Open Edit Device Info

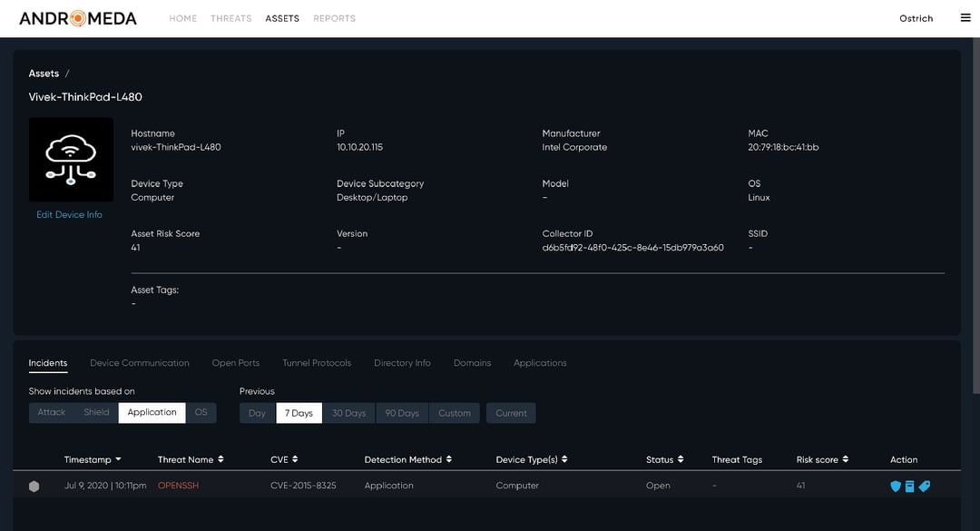point(71,214)
